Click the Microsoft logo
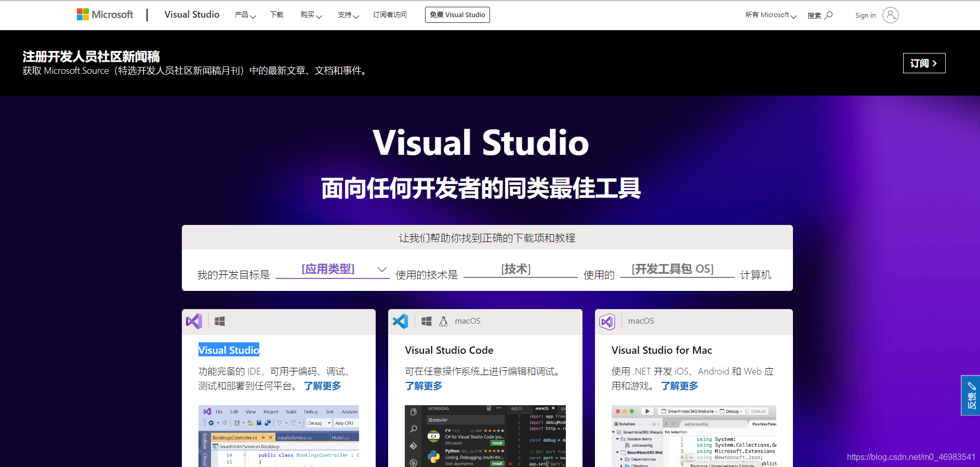Screen dimensions: 980x467 click(x=105, y=15)
